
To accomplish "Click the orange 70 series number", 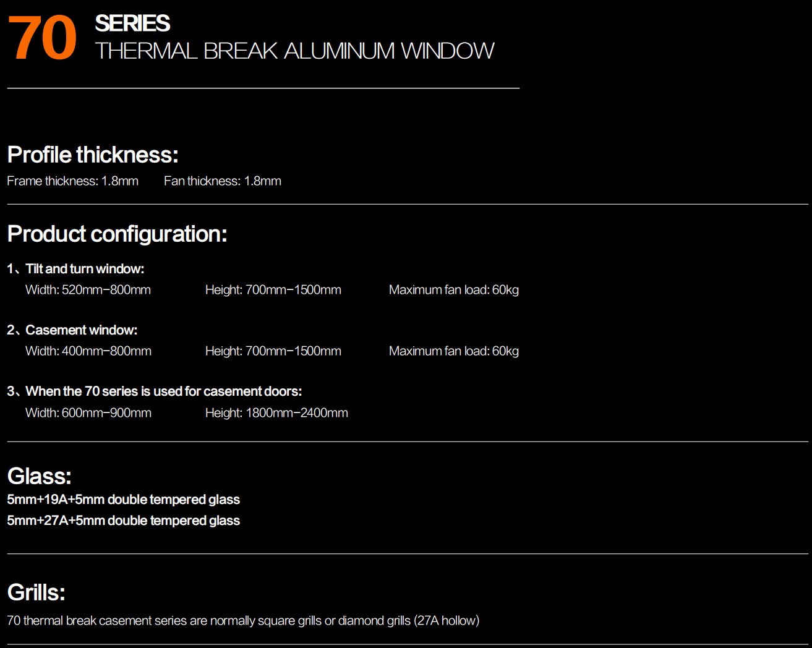I will (42, 38).
